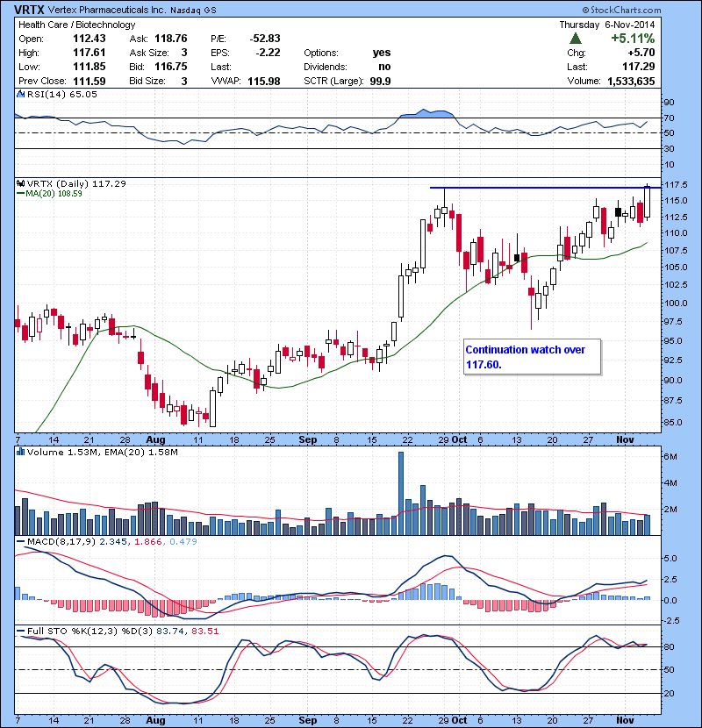Image resolution: width=702 pixels, height=728 pixels.
Task: Click the Prev Close value 111.59
Action: point(90,81)
